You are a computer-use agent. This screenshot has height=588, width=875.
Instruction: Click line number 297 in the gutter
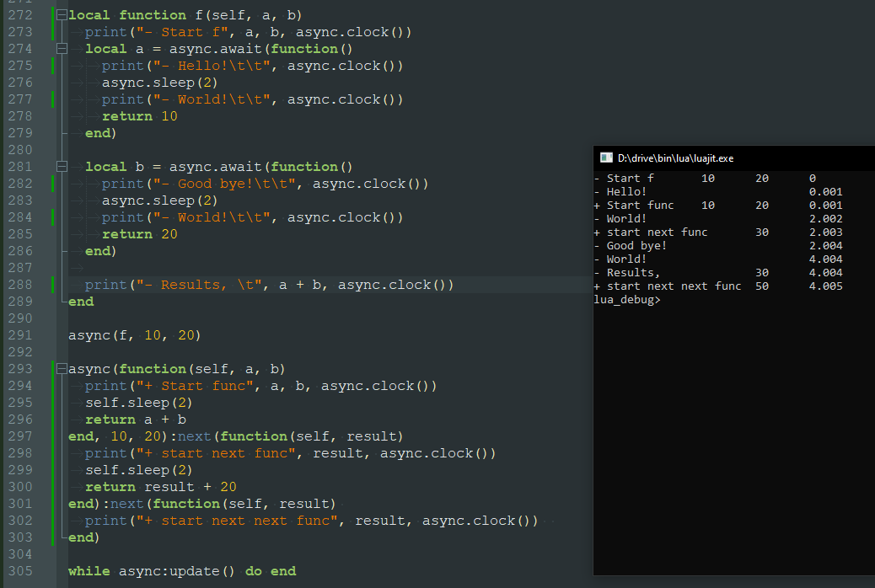tap(20, 436)
